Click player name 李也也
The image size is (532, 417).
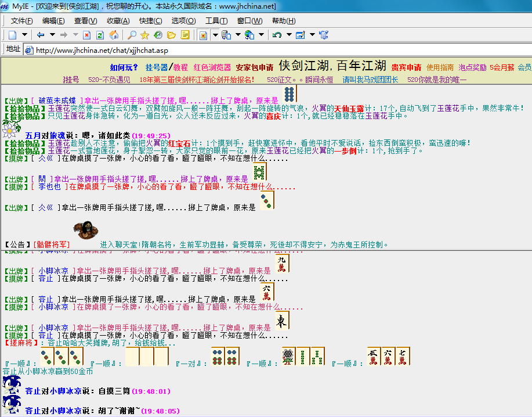(49, 187)
